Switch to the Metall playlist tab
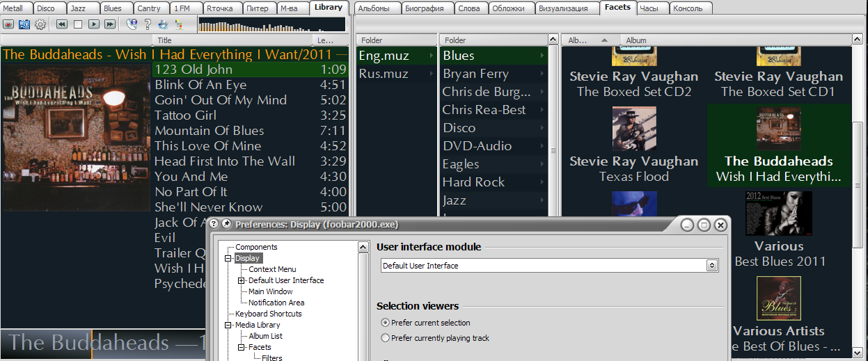 click(x=15, y=8)
